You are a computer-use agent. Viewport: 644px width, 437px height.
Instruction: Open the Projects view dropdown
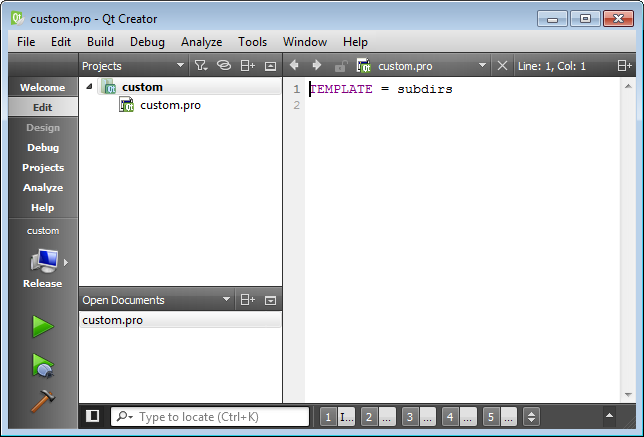tap(133, 66)
